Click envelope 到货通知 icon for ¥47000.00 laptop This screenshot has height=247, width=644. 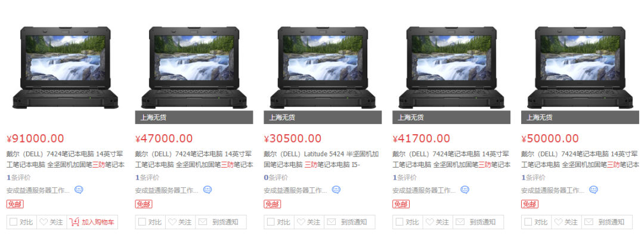point(203,222)
